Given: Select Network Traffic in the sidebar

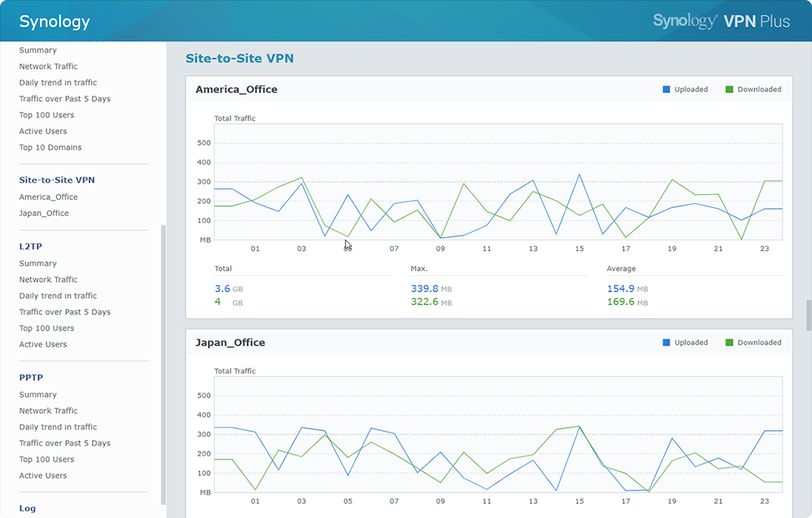Looking at the screenshot, I should pyautogui.click(x=48, y=66).
